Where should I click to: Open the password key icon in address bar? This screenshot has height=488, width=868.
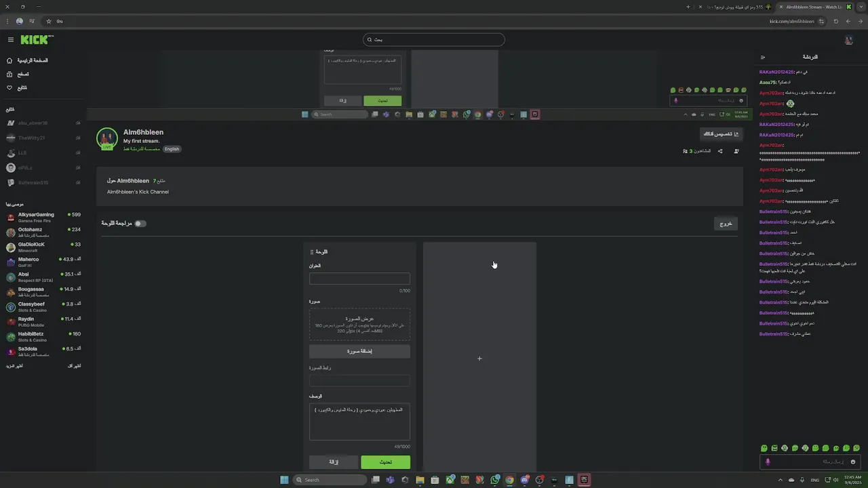[x=60, y=21]
